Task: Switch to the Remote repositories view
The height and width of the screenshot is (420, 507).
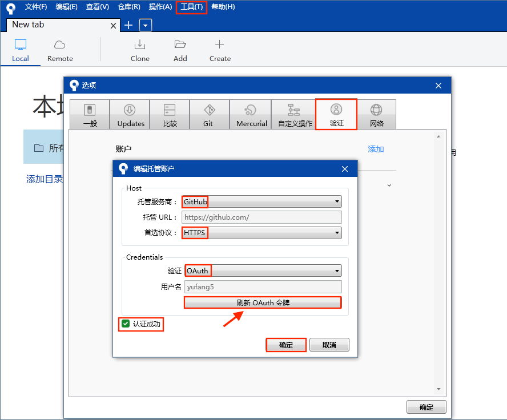Action: click(x=60, y=51)
